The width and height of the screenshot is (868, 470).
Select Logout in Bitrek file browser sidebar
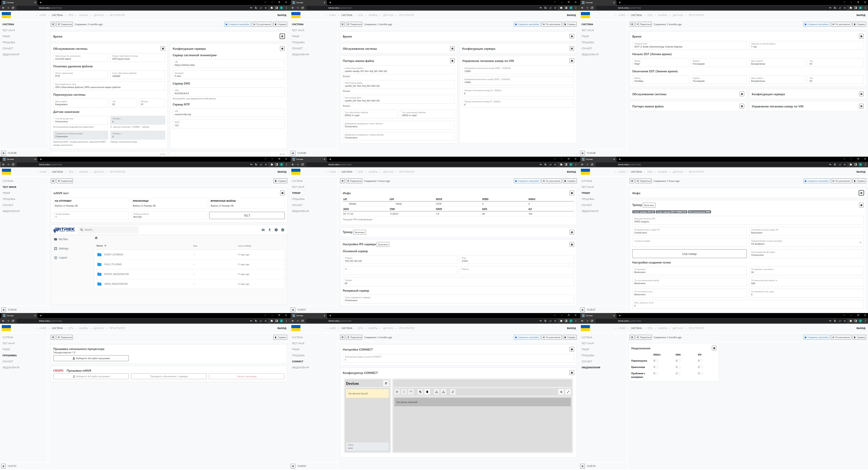click(x=63, y=258)
